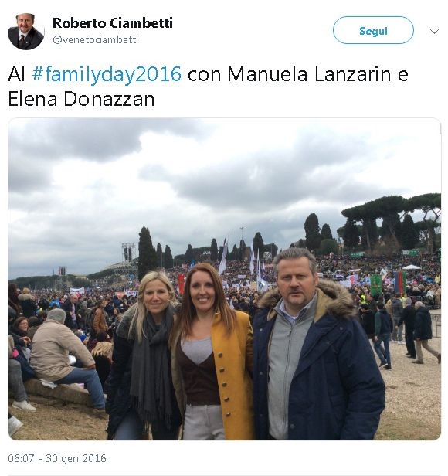Visit the Roberto Ciambetti display name
Image resolution: width=448 pixels, height=476 pixels.
tap(113, 23)
